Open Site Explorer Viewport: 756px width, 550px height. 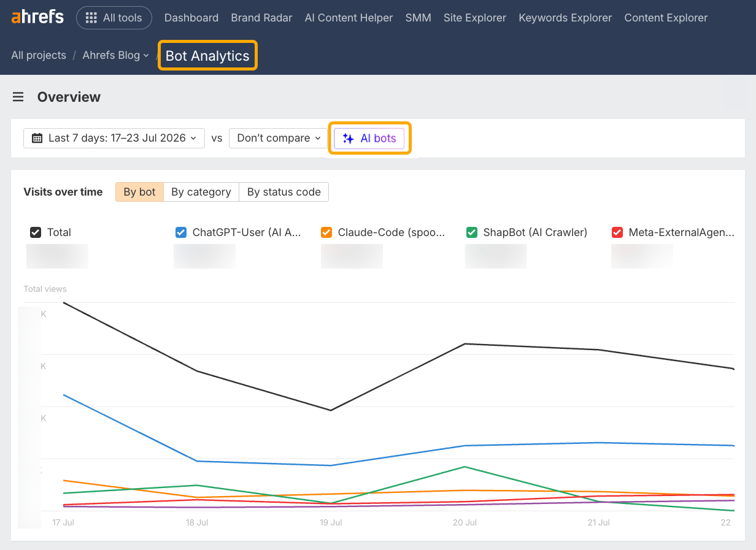click(475, 18)
